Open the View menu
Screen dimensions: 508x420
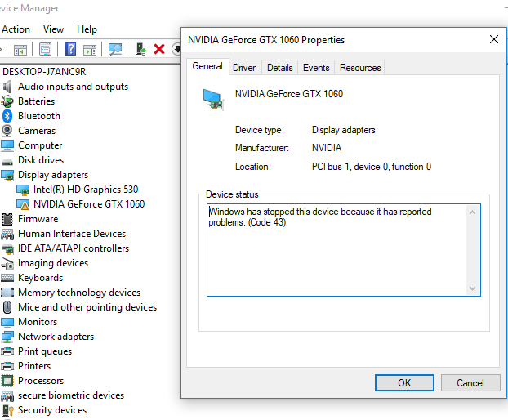tap(53, 29)
